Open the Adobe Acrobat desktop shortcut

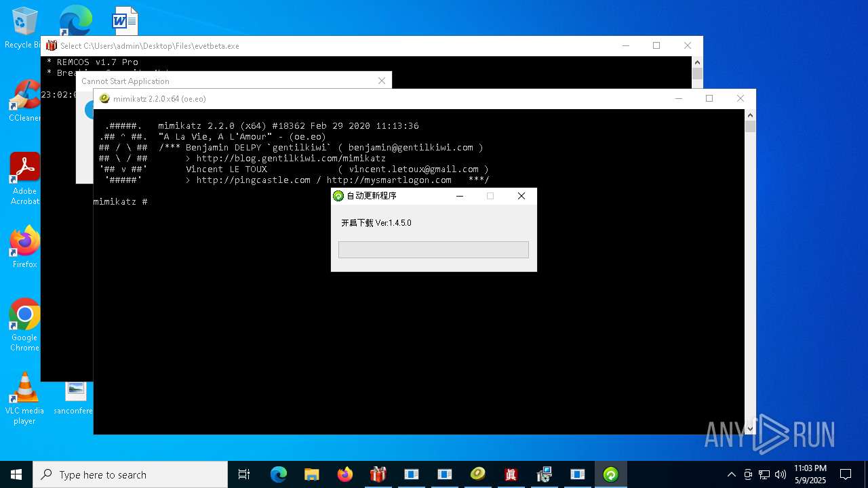[24, 179]
